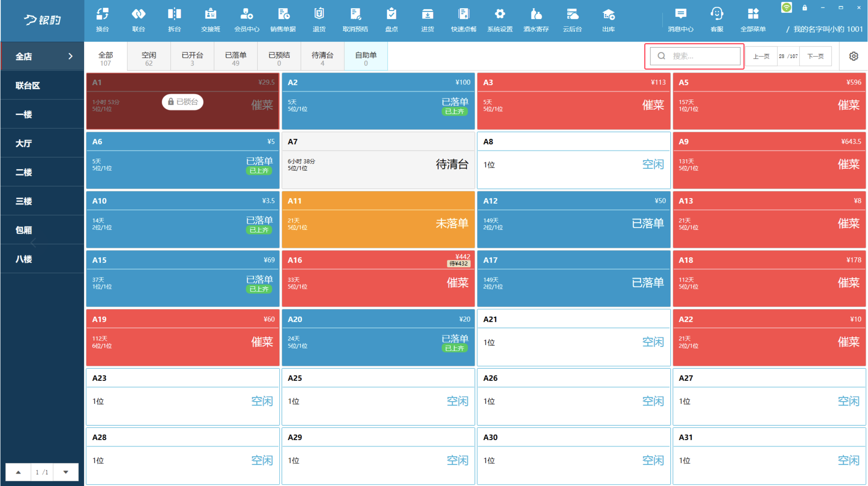Image resolution: width=868 pixels, height=486 pixels.
Task: Open the 换台 (change table) tool
Action: pos(102,20)
